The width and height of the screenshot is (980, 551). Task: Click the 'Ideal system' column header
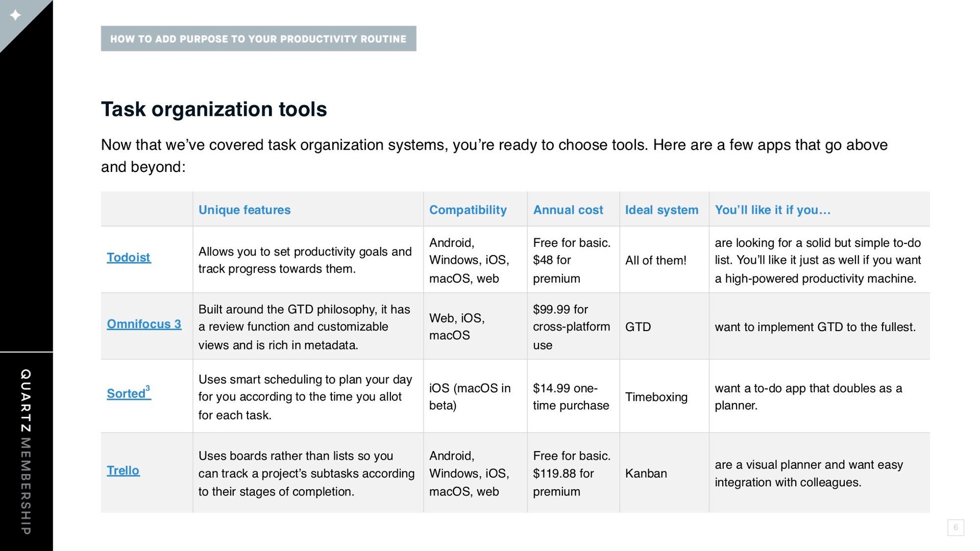pos(661,210)
